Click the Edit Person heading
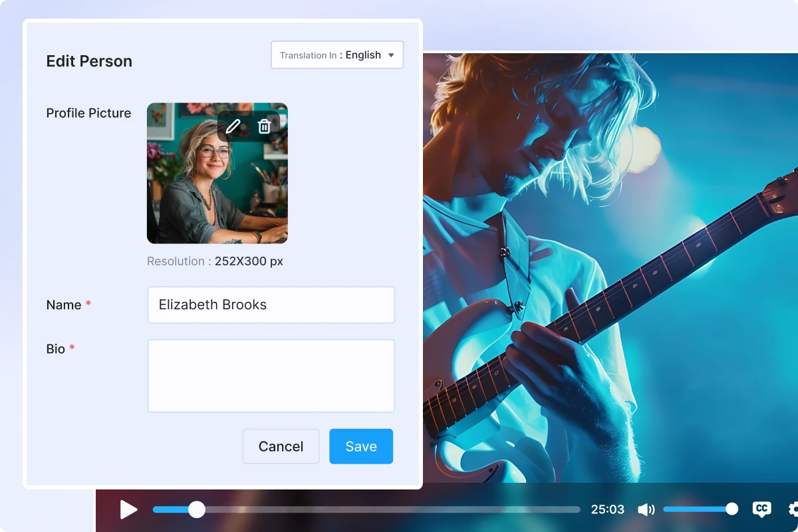This screenshot has width=798, height=532. tap(89, 61)
